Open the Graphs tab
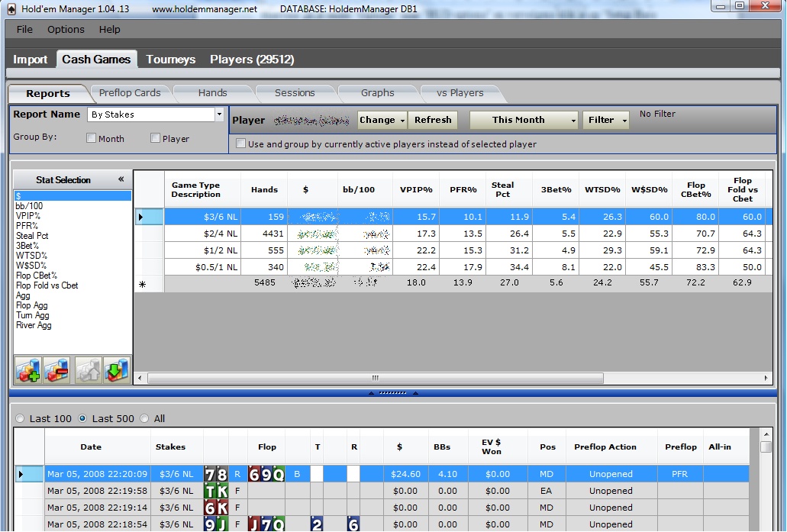787x532 pixels. pyautogui.click(x=377, y=93)
